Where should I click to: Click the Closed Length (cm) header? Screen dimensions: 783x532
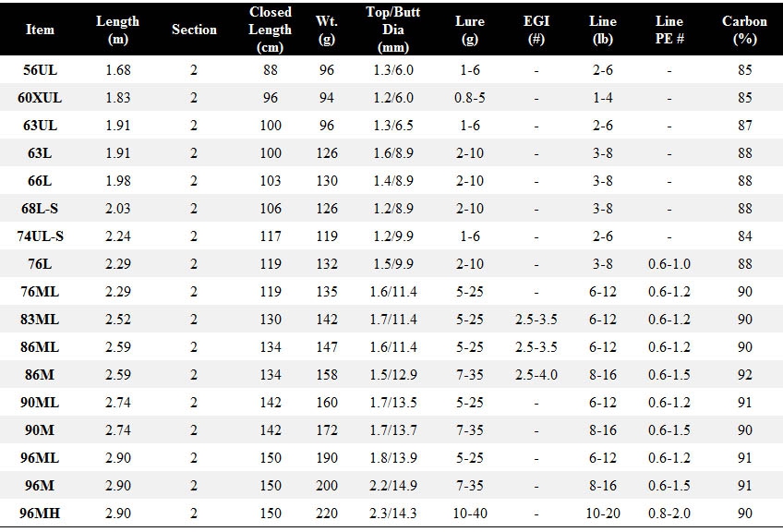pos(271,30)
